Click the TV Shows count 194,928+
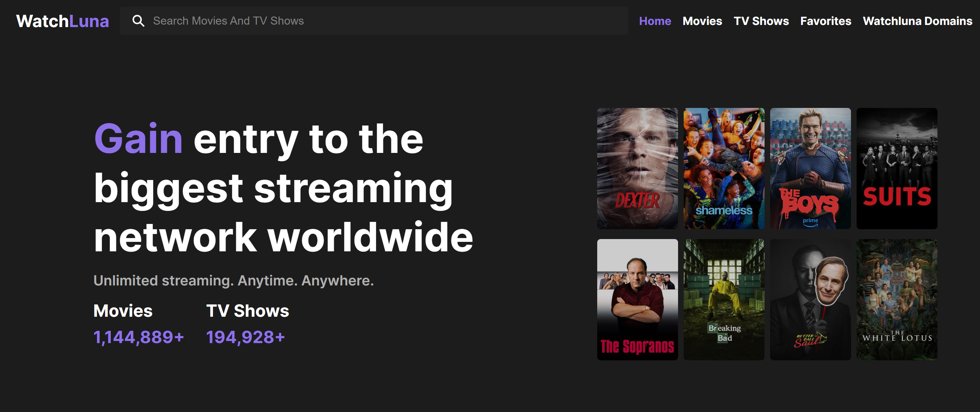The image size is (980, 412). [x=245, y=337]
